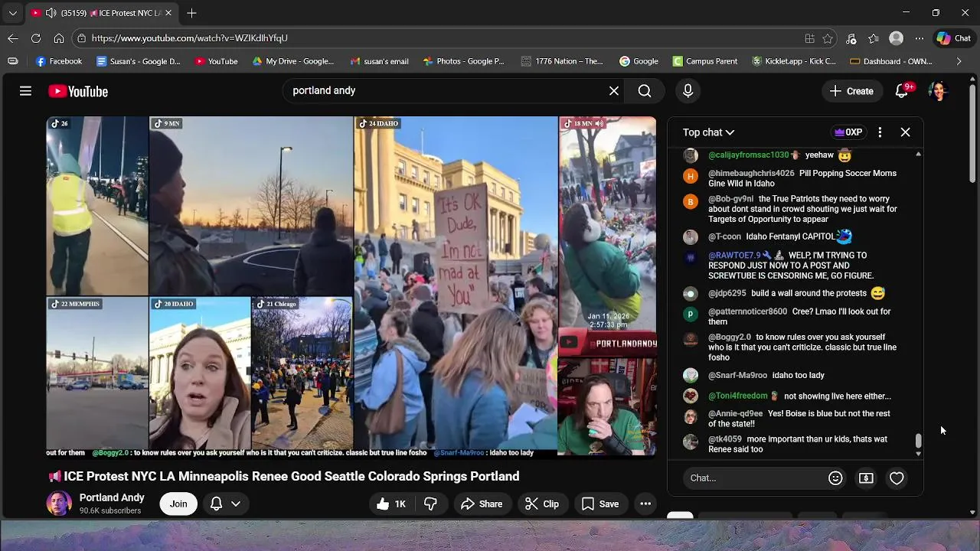The width and height of the screenshot is (980, 551).
Task: Go back in the browser
Action: pos(13,38)
